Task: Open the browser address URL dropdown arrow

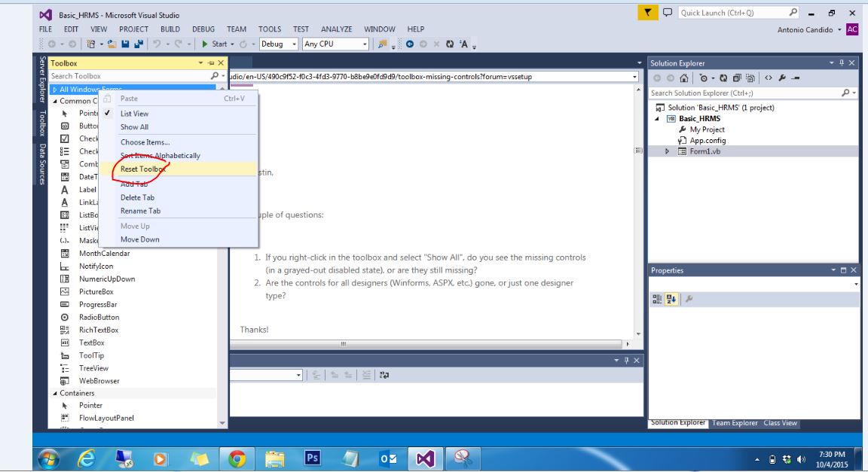Action: (x=634, y=77)
